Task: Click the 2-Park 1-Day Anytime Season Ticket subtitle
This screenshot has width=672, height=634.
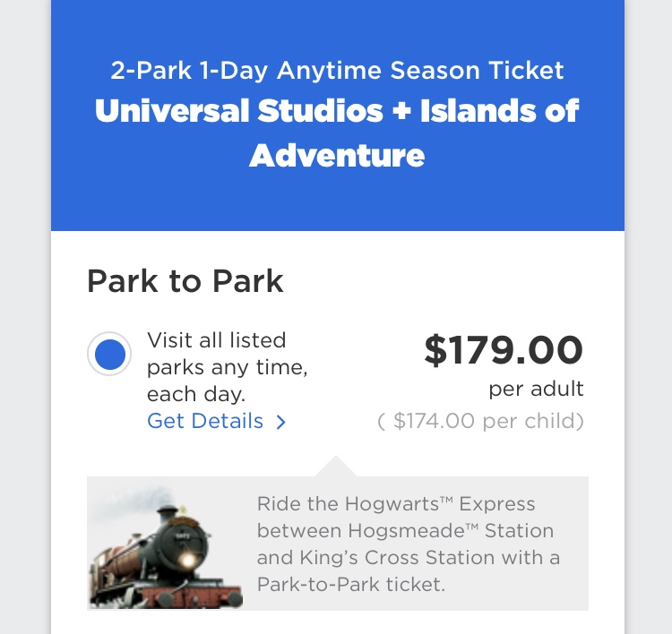Action: tap(337, 70)
